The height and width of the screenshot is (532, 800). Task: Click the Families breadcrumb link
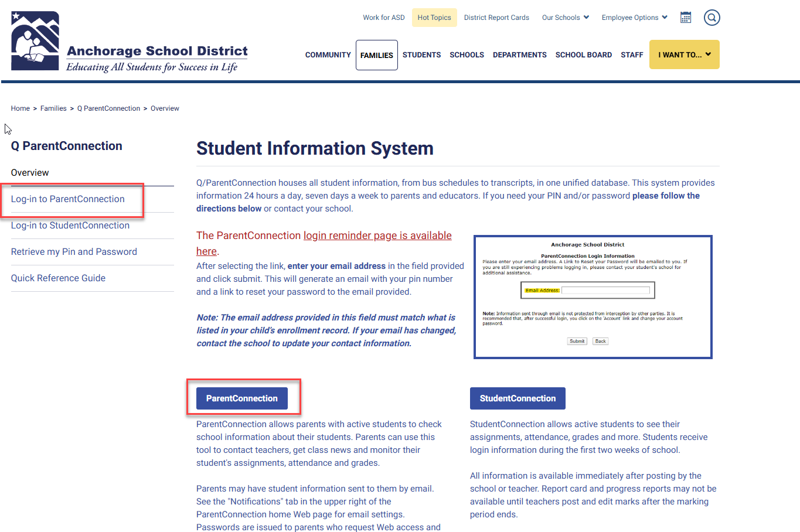click(x=53, y=108)
